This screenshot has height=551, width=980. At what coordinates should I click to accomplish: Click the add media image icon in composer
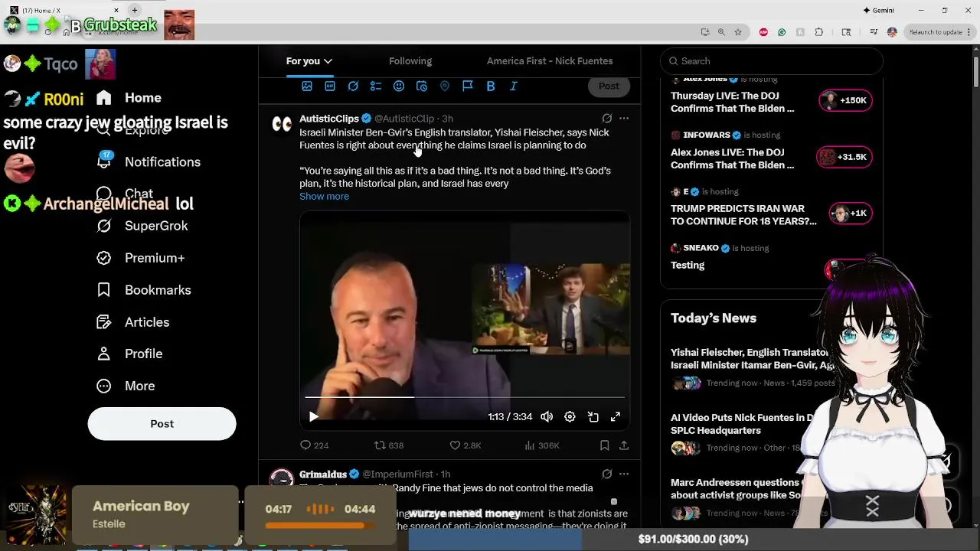click(307, 86)
